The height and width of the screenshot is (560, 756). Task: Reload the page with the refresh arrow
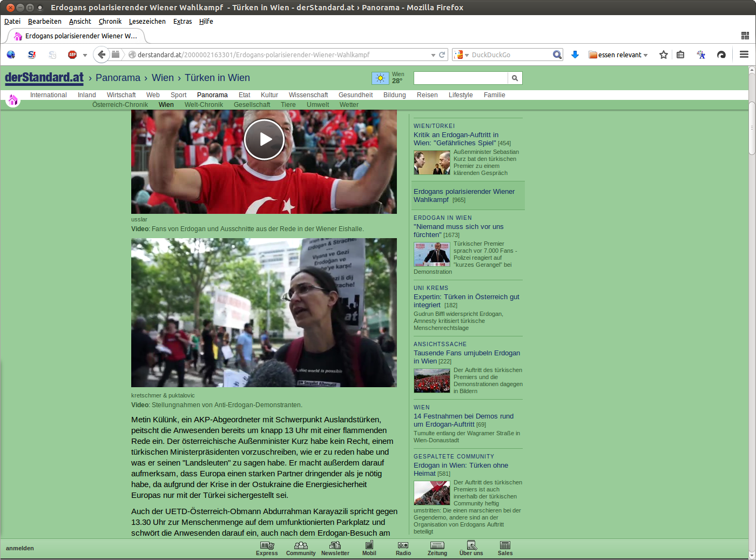[442, 55]
